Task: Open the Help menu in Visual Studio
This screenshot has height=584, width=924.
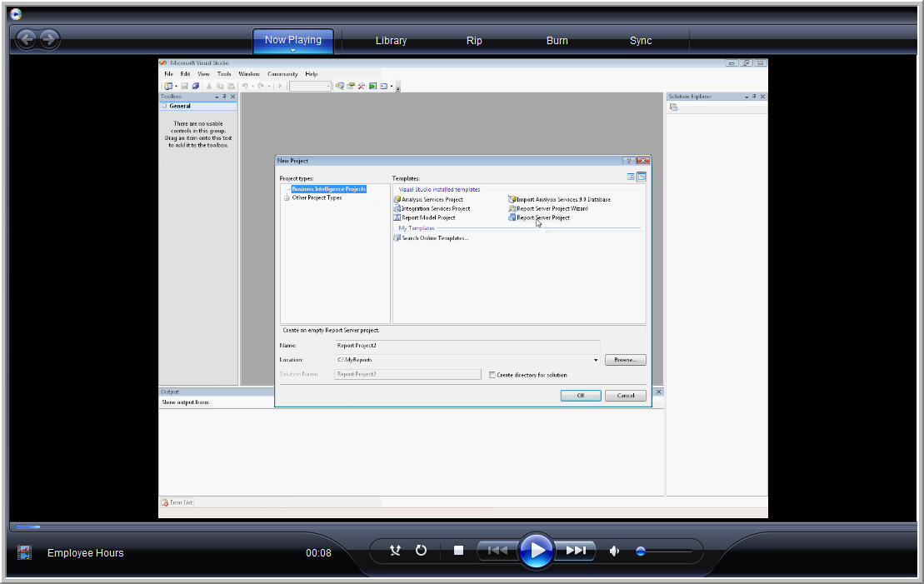Action: coord(311,74)
